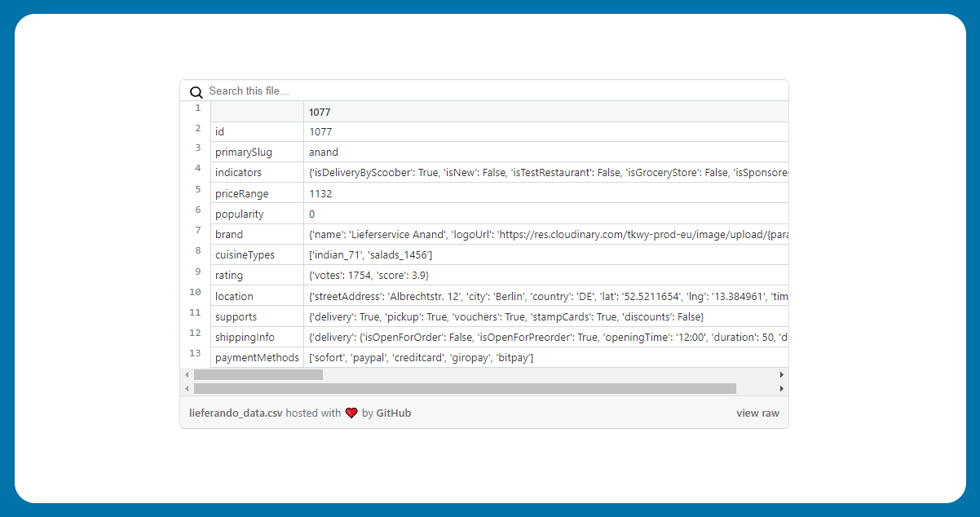Image resolution: width=980 pixels, height=517 pixels.
Task: Select line number 13 in the gutter
Action: [195, 354]
